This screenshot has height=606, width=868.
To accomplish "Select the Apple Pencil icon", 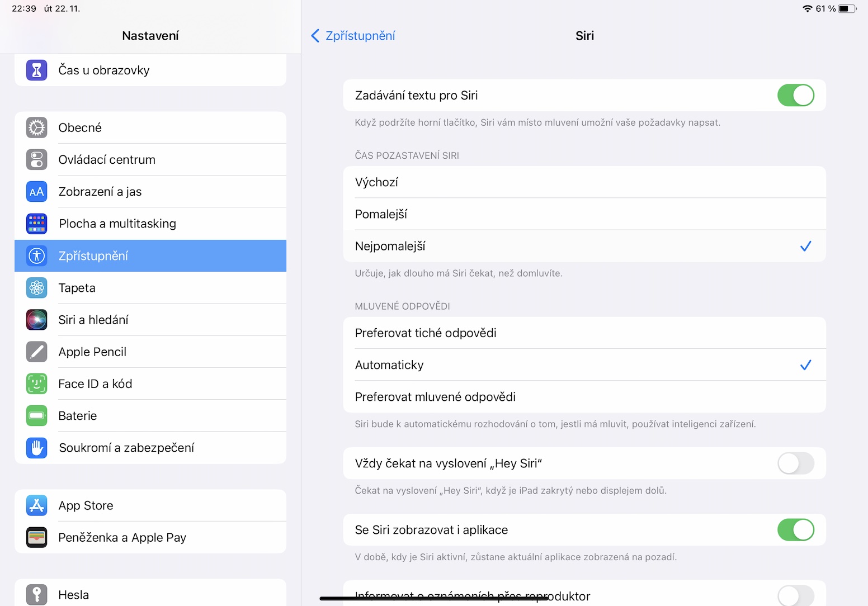I will pos(36,352).
